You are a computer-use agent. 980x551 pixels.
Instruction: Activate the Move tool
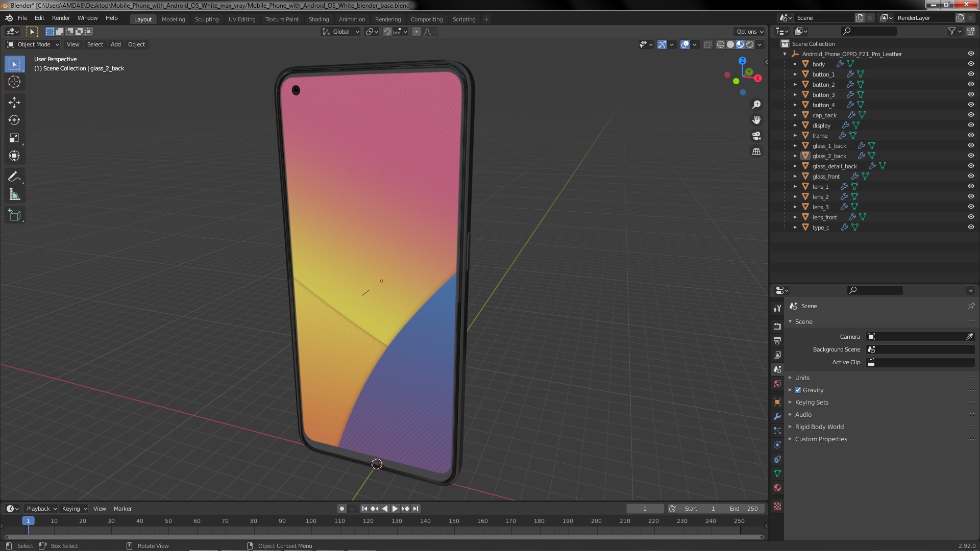[x=14, y=102]
